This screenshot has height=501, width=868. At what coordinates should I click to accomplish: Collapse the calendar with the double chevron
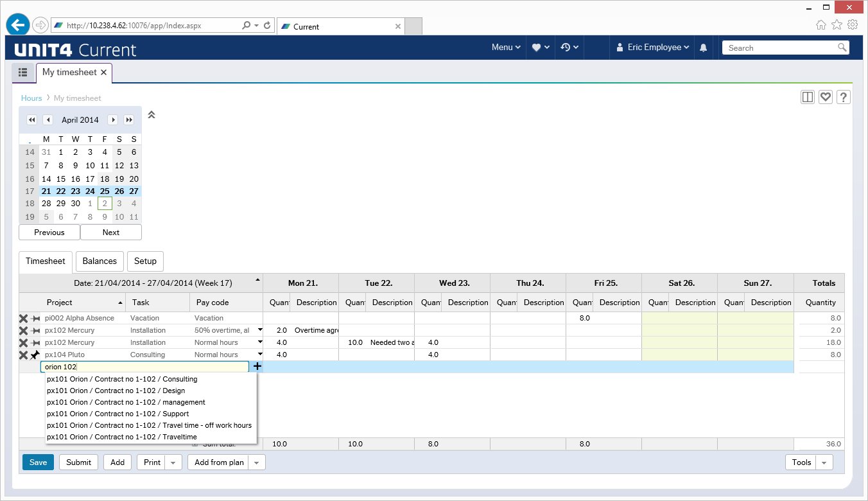152,114
